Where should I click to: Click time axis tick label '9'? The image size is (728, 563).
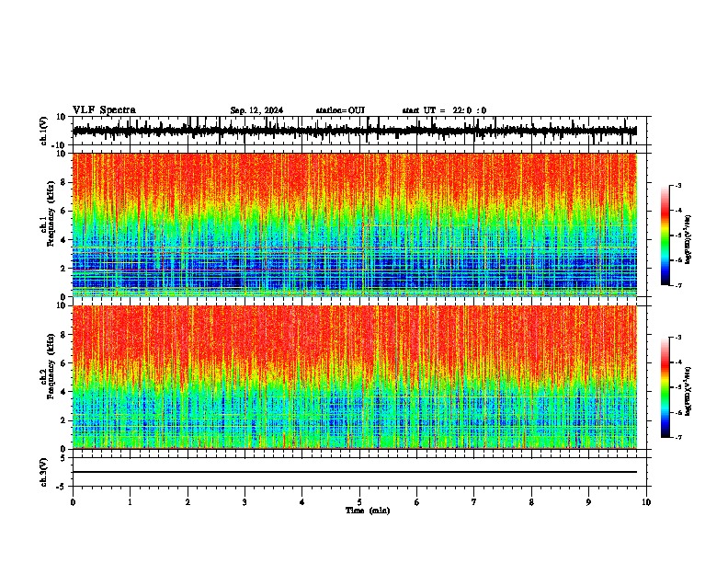pyautogui.click(x=588, y=502)
